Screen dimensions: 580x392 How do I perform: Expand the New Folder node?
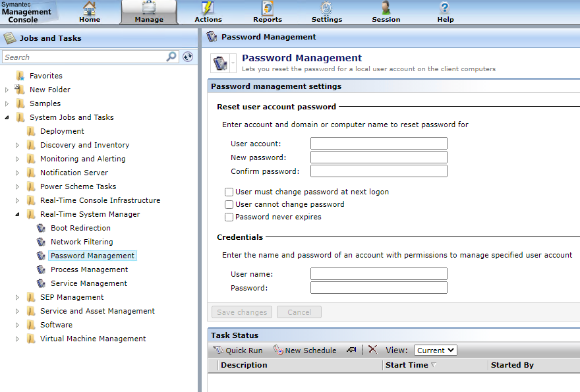(7, 90)
